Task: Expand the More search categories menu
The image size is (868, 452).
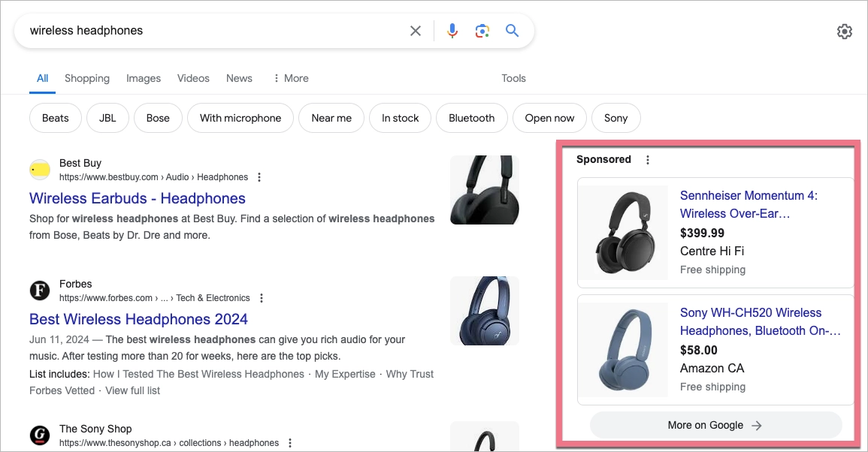Action: (x=291, y=78)
